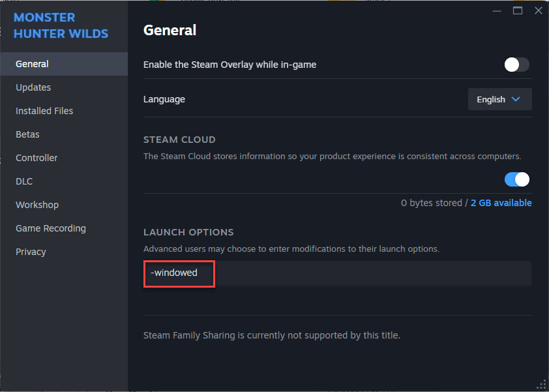549x392 pixels.
Task: Maximize the properties window
Action: (518, 10)
